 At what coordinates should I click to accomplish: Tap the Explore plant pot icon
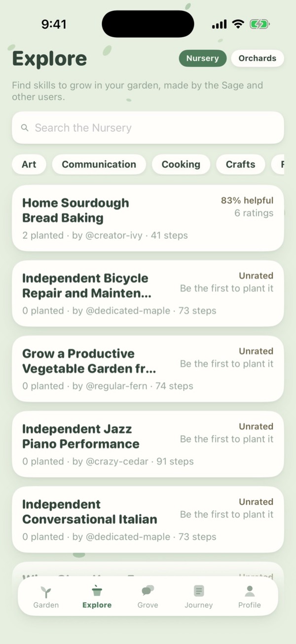pos(97,591)
